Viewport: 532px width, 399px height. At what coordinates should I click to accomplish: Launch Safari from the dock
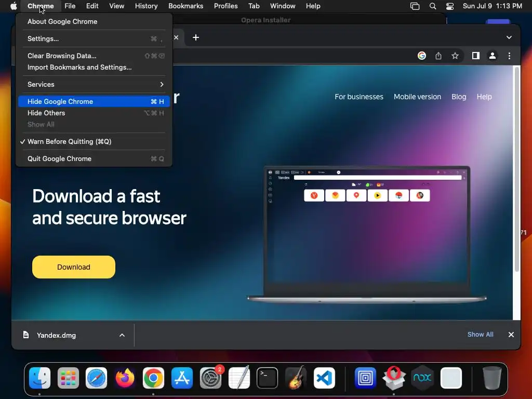pos(96,378)
